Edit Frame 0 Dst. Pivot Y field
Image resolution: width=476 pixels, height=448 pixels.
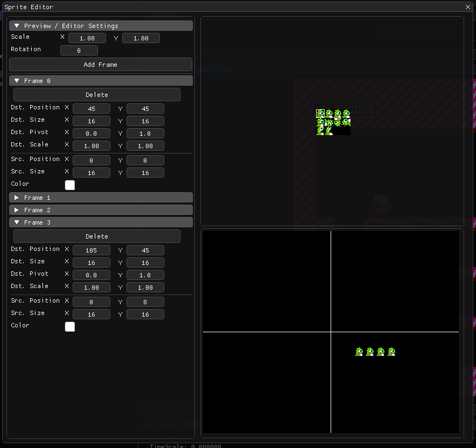click(145, 134)
